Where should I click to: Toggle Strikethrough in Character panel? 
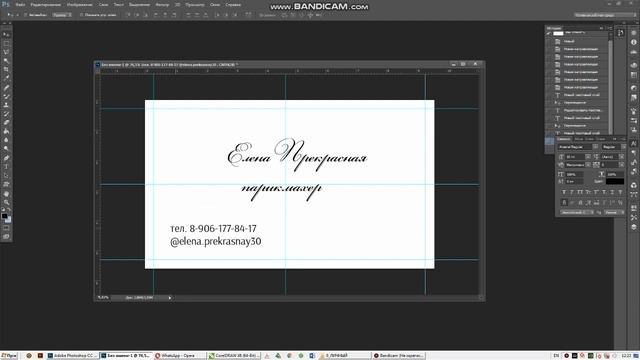pyautogui.click(x=620, y=192)
